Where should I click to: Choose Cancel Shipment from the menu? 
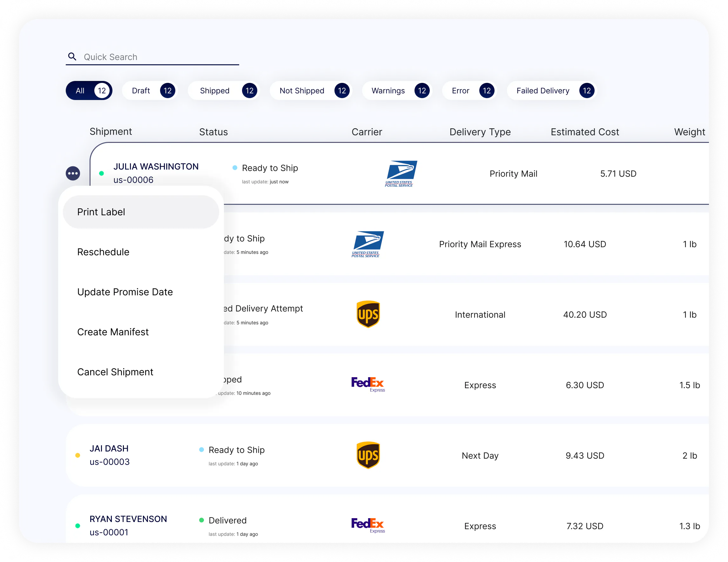(x=115, y=372)
